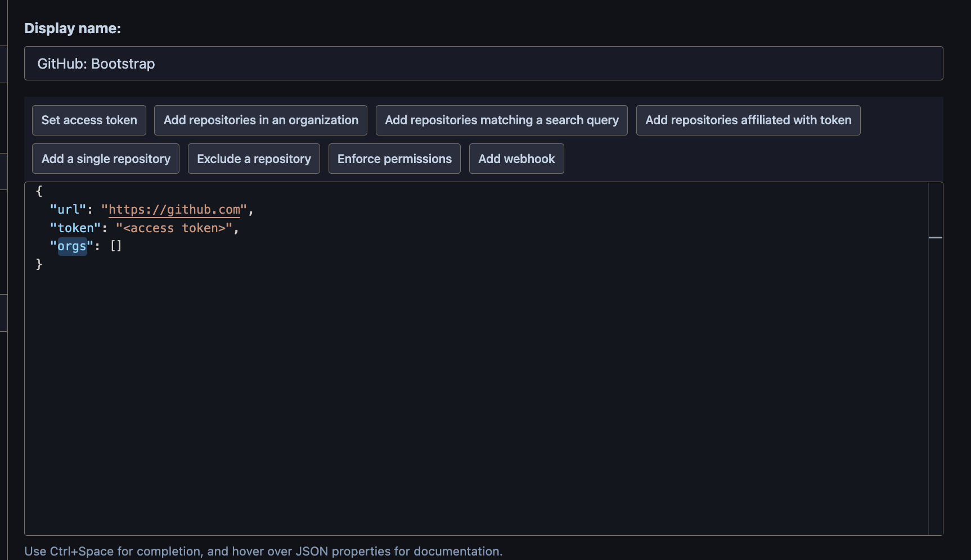Click the Display name label
This screenshot has width=971, height=560.
click(73, 28)
